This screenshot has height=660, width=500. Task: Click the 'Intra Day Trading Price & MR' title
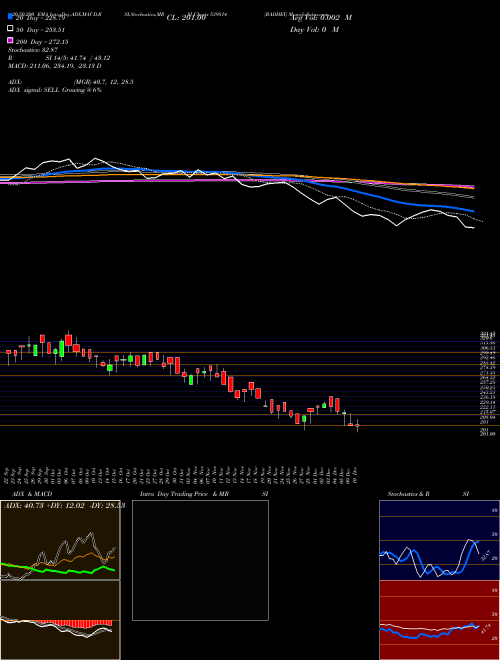click(184, 494)
